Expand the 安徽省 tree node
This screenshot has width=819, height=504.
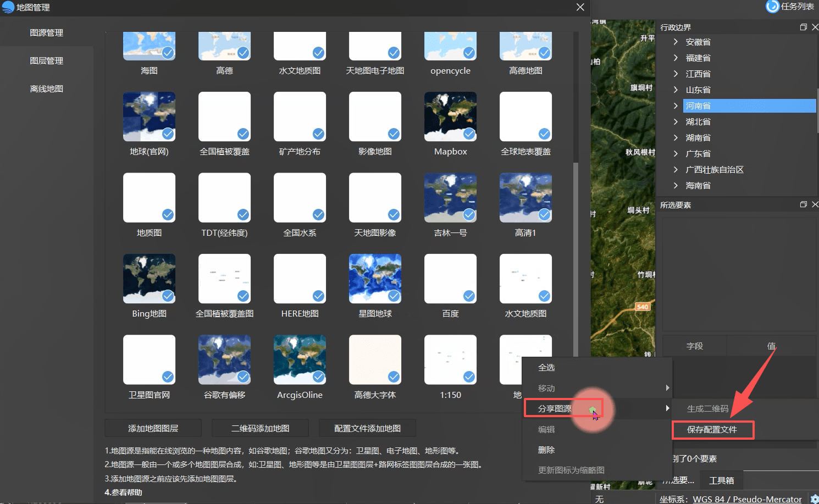676,42
